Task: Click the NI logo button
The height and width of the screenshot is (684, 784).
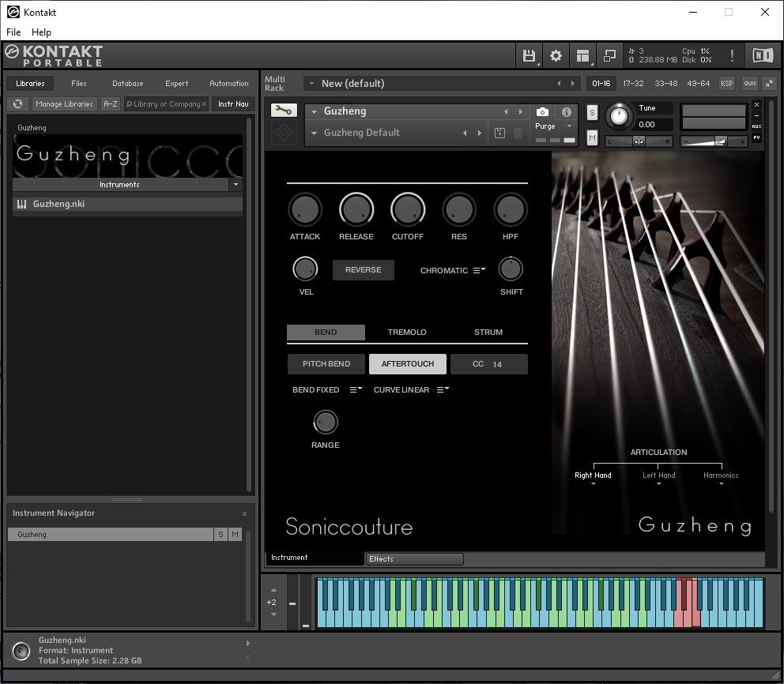Action: [x=763, y=55]
